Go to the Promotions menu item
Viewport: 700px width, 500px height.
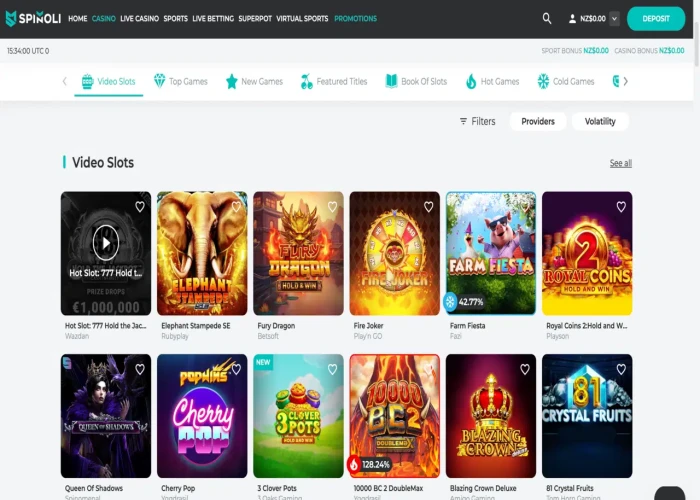pos(355,19)
